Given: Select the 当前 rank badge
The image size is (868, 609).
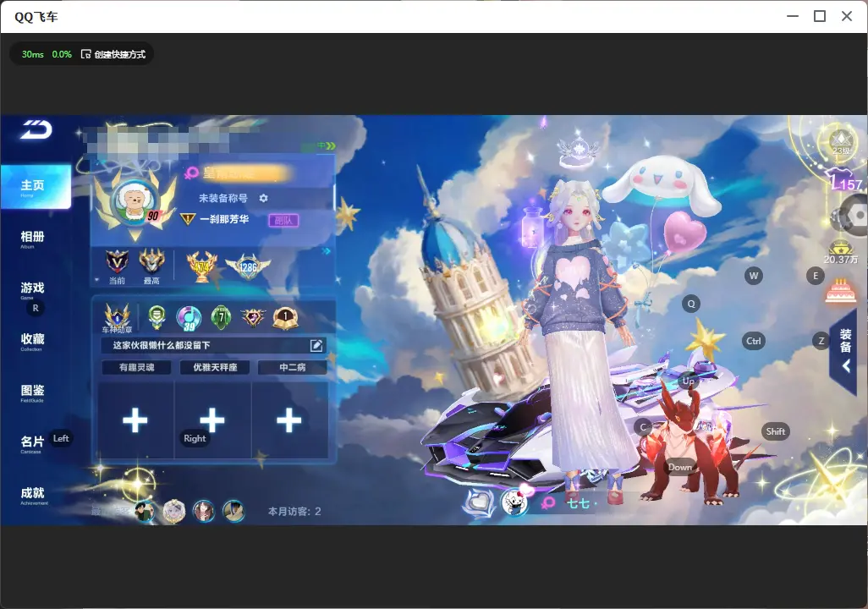Looking at the screenshot, I should 117,266.
